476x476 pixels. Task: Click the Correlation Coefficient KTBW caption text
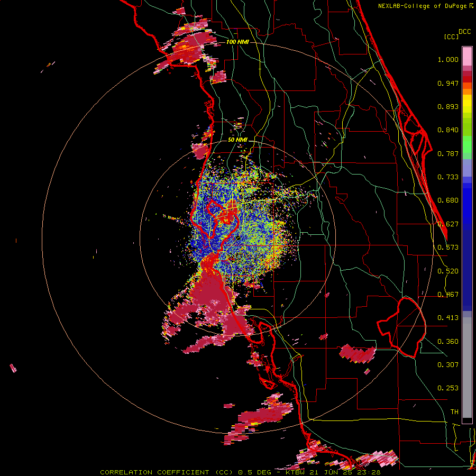(x=240, y=472)
